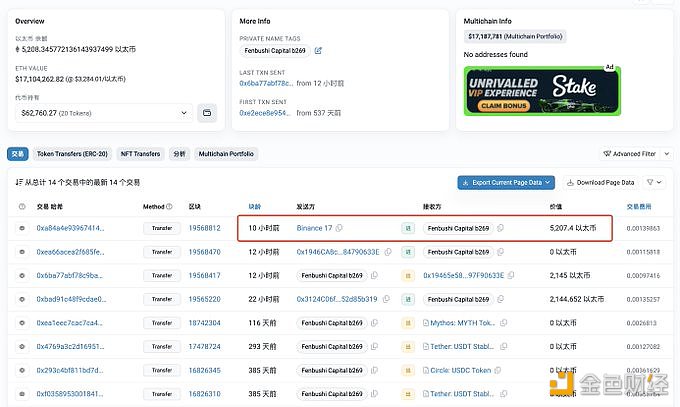
Task: Click the Advanced Filter button
Action: click(630, 154)
